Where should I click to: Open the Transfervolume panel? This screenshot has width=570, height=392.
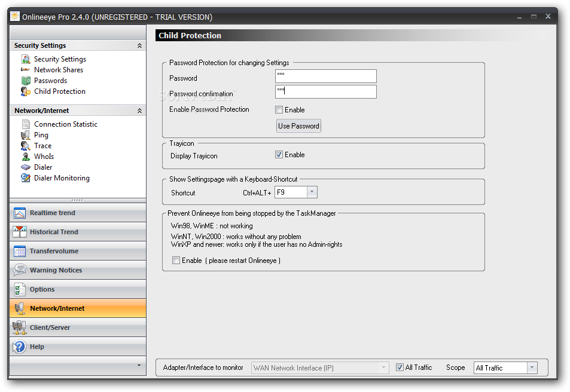click(x=78, y=251)
